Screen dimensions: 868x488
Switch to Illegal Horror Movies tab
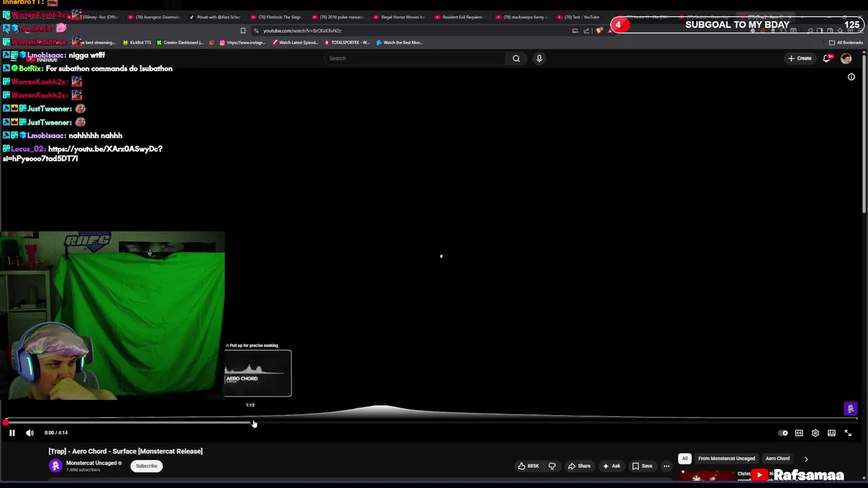[x=398, y=17]
